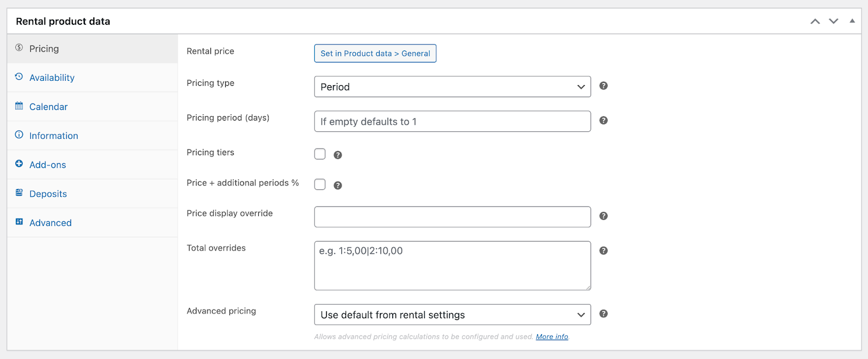
Task: Click the Add-ons plus icon
Action: tap(19, 164)
